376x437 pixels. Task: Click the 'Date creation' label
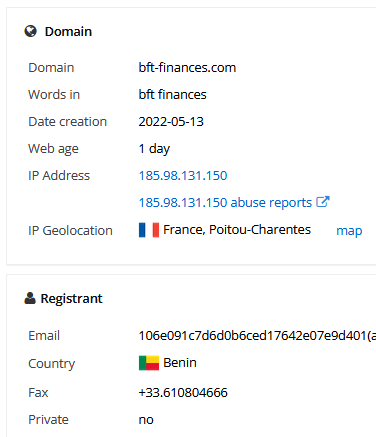pyautogui.click(x=67, y=122)
